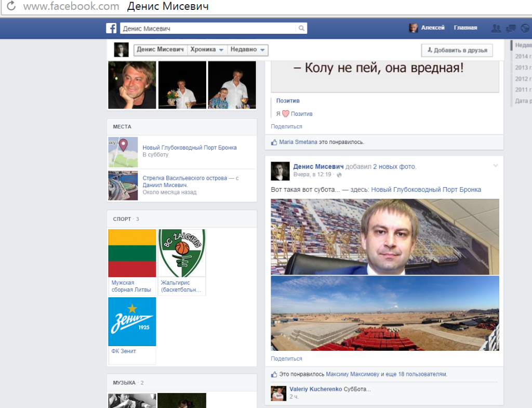Open Maria Smetana's profile link

coord(298,142)
